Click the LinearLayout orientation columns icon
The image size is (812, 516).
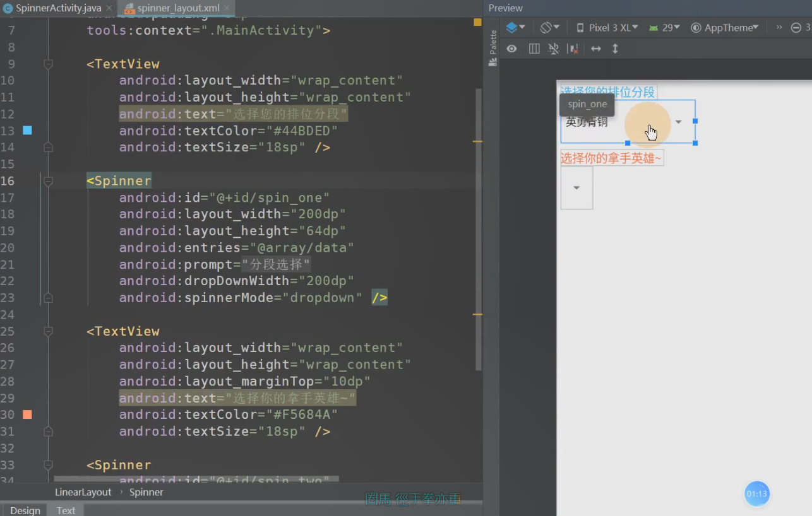(x=534, y=49)
